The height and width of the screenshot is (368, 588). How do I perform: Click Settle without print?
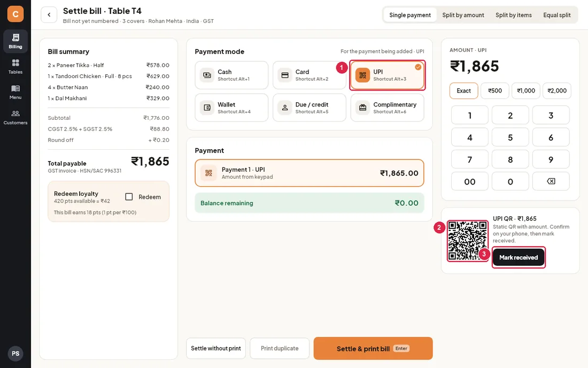click(x=215, y=348)
